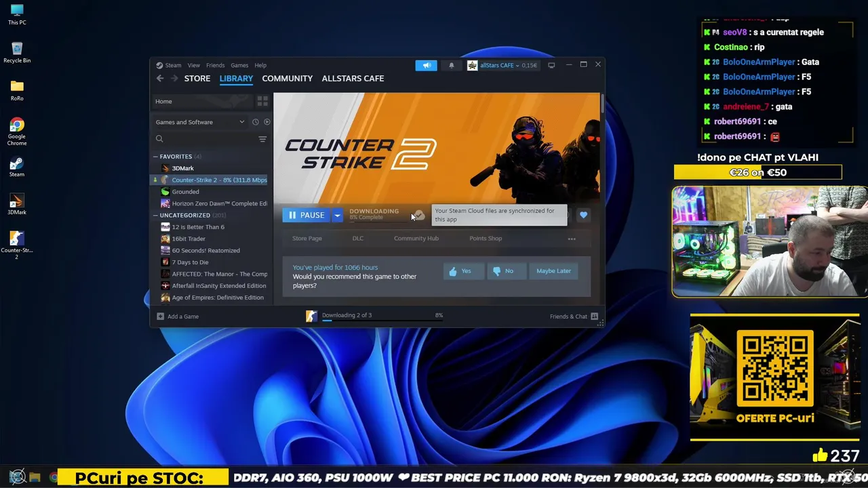
Task: Recommend the game with Yes button
Action: pyautogui.click(x=463, y=271)
